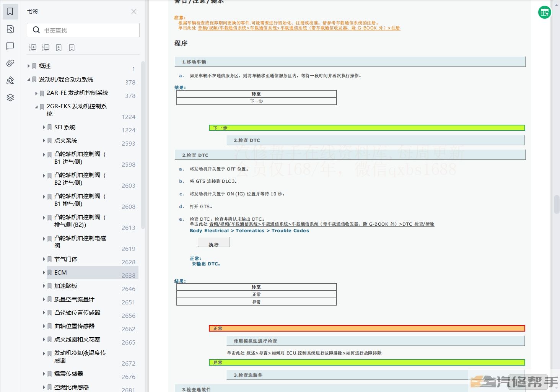Screen dimensions: 560x392
Task: Open the comments panel icon
Action: (x=10, y=46)
